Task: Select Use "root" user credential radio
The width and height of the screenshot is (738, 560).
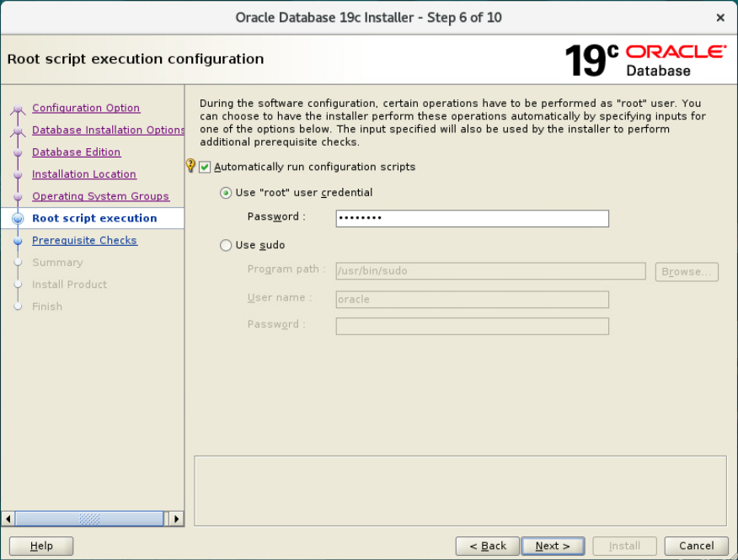Action: coord(226,193)
